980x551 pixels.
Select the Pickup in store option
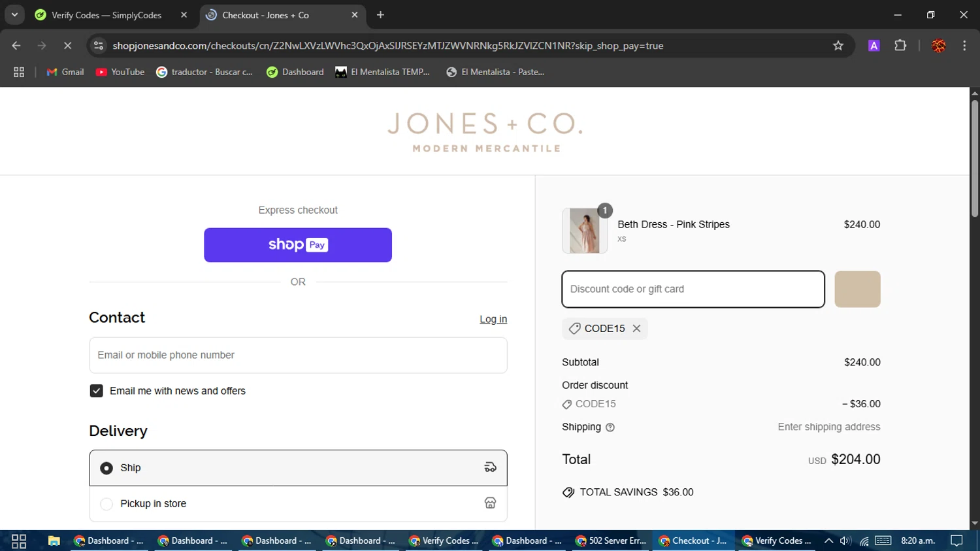point(298,504)
